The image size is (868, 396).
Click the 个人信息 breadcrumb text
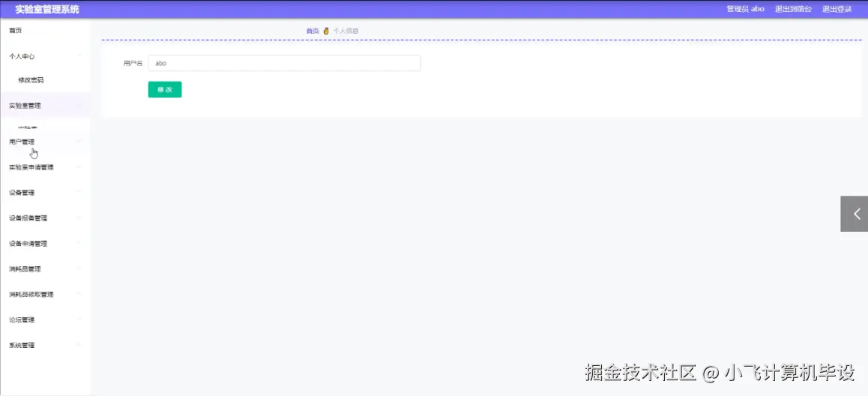(x=346, y=31)
